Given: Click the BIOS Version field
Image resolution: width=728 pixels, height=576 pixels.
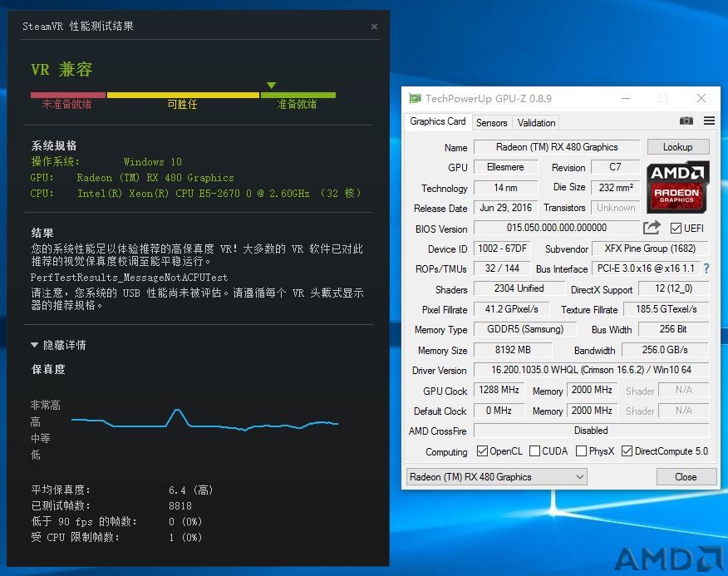Looking at the screenshot, I should (x=557, y=228).
